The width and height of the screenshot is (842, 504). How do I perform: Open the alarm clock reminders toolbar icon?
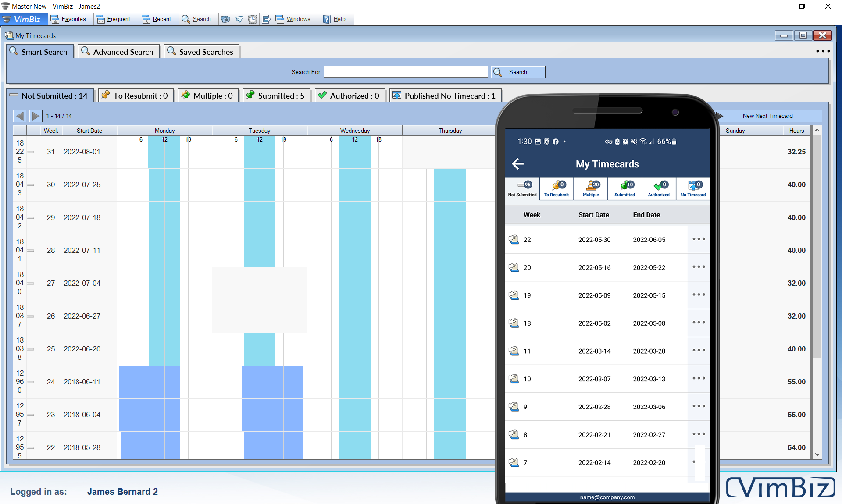coord(253,19)
